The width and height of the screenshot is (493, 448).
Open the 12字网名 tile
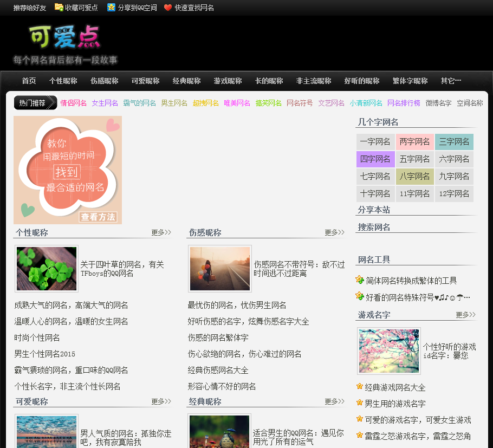coord(454,193)
